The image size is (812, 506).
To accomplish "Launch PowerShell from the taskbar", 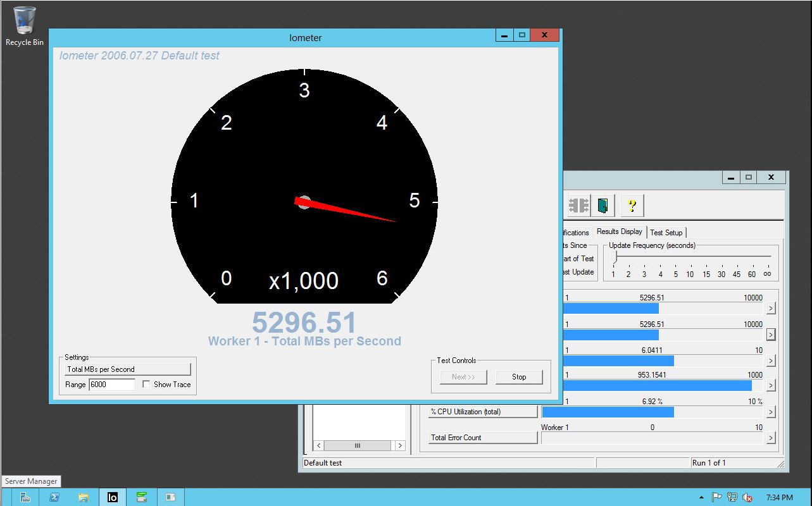I will (x=54, y=497).
